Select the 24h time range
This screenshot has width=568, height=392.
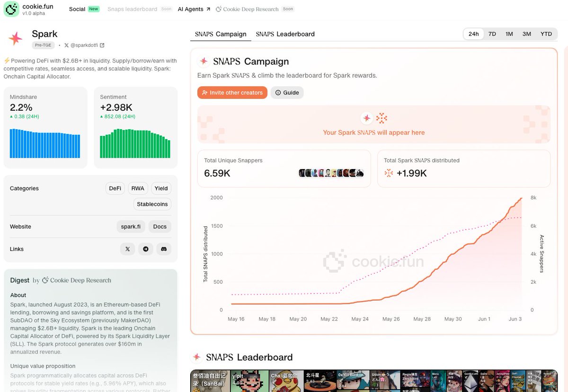(x=474, y=34)
